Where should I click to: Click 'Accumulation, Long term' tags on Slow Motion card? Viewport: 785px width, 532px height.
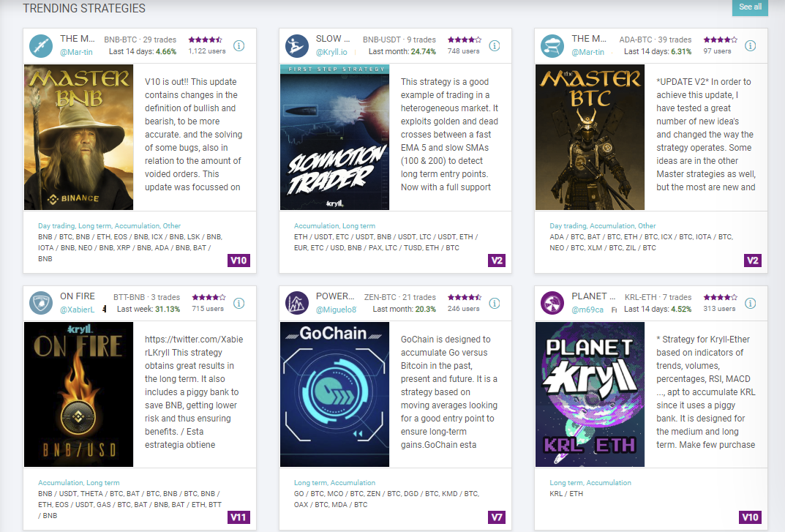(334, 226)
